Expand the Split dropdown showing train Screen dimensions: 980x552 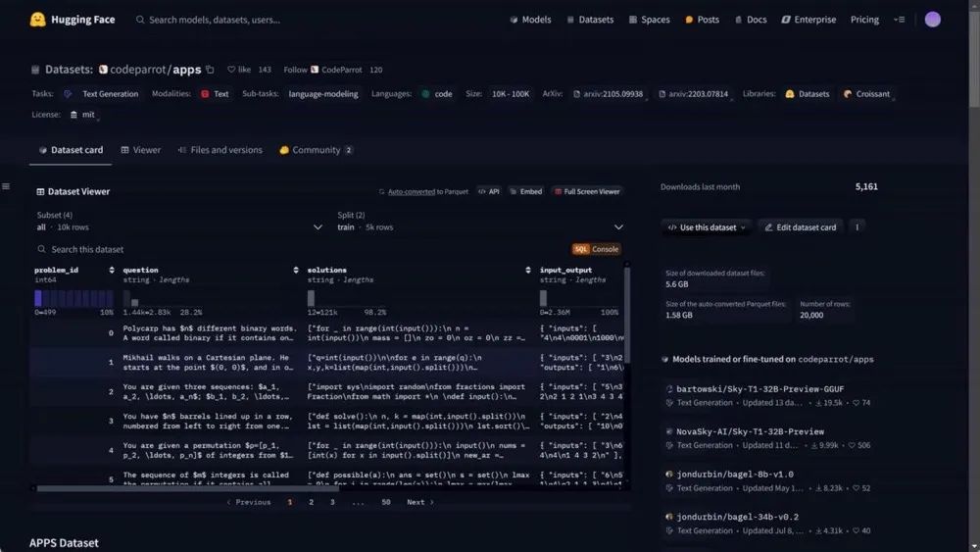480,222
